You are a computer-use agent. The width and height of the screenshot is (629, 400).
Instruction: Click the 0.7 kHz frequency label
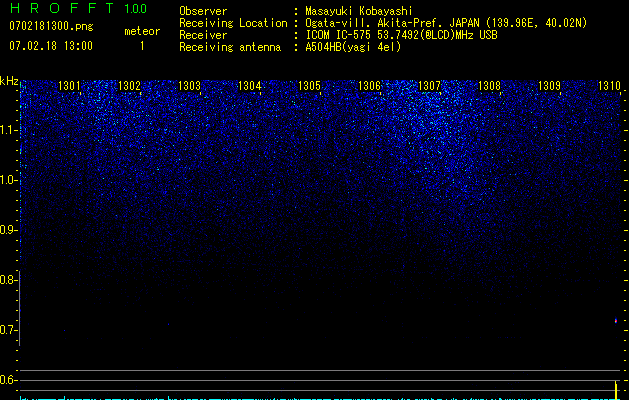(x=7, y=330)
